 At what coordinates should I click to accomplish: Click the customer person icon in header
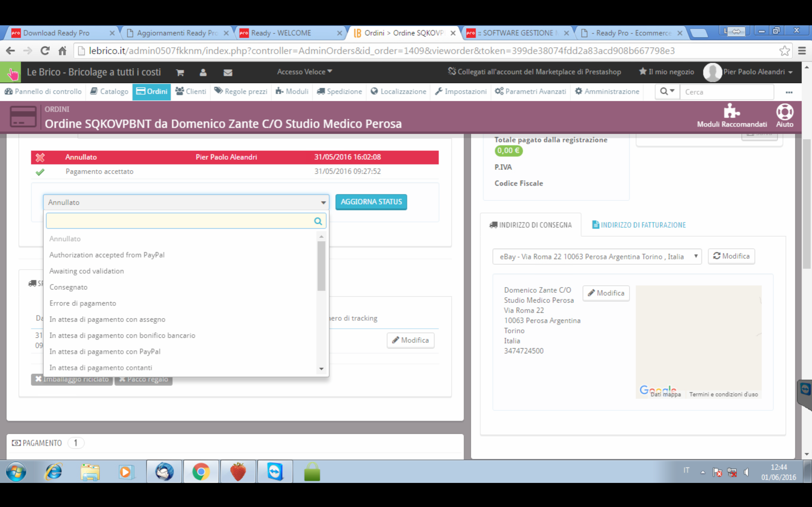point(203,73)
